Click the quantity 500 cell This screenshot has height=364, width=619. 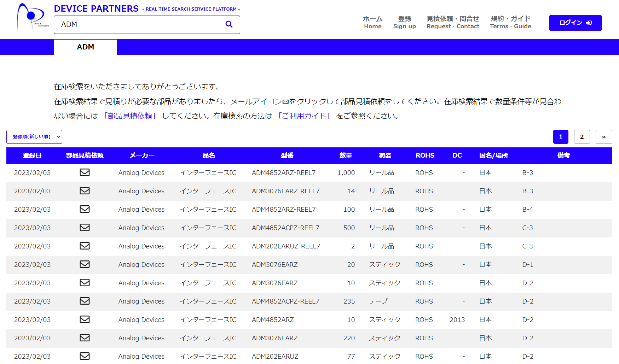pyautogui.click(x=349, y=228)
